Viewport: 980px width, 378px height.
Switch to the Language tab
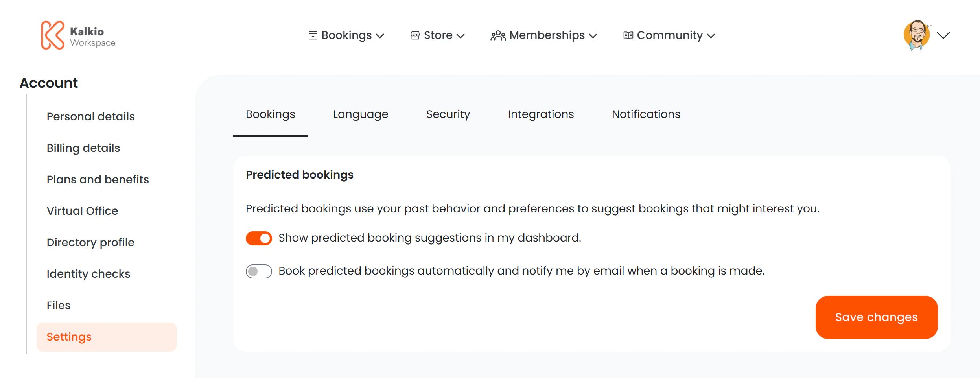[360, 114]
